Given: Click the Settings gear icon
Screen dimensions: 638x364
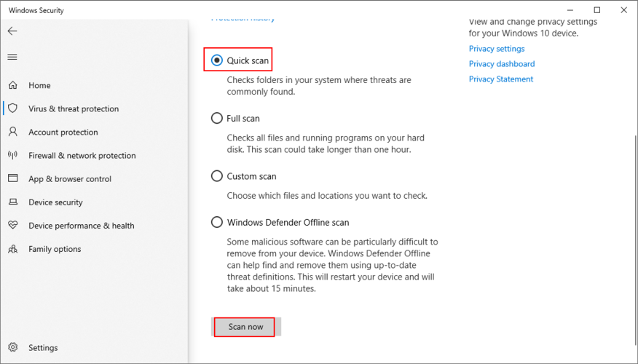Looking at the screenshot, I should coord(13,347).
